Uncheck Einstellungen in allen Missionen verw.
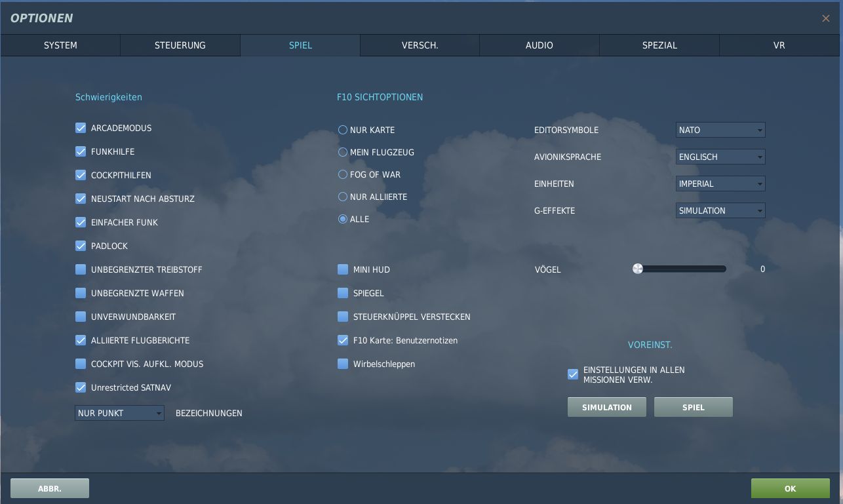The height and width of the screenshot is (504, 843). (x=573, y=374)
